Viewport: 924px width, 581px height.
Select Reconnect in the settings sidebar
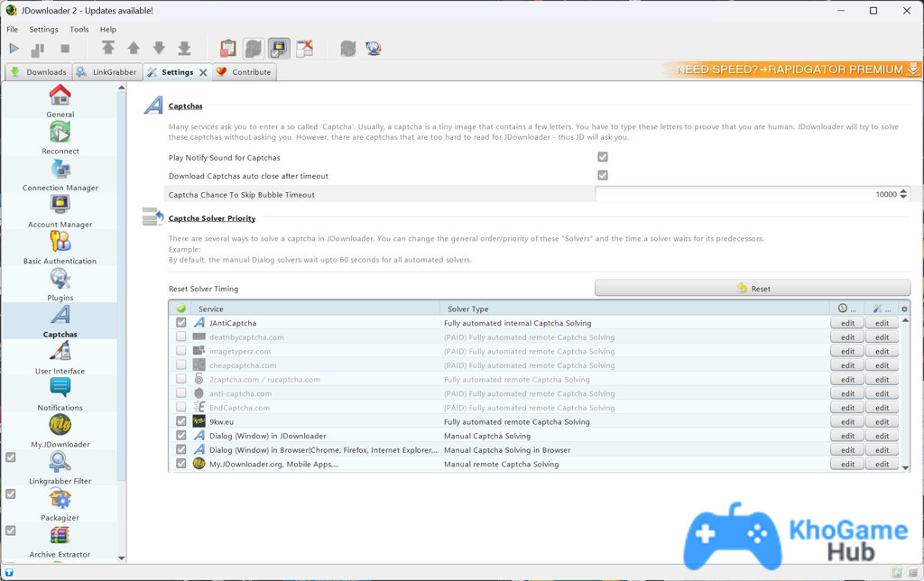(x=60, y=144)
